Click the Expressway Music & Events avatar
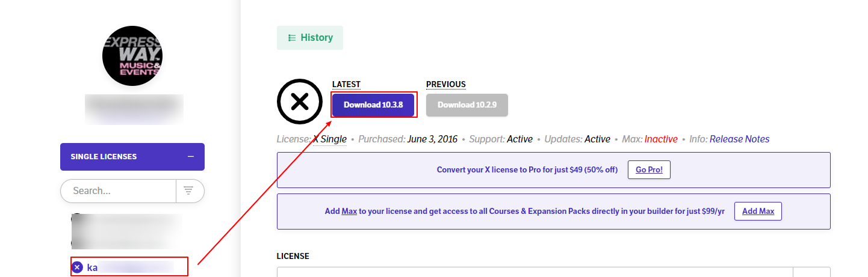 coord(132,56)
